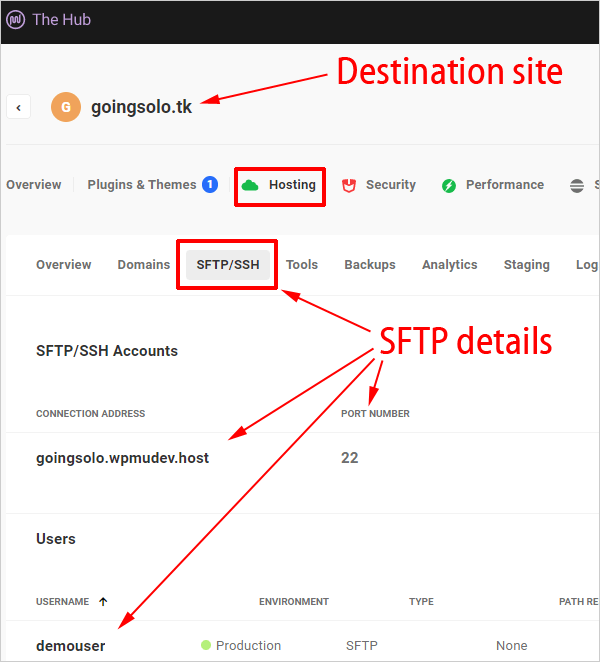Image resolution: width=600 pixels, height=662 pixels.
Task: Click the gray striped globe icon
Action: pyautogui.click(x=577, y=185)
